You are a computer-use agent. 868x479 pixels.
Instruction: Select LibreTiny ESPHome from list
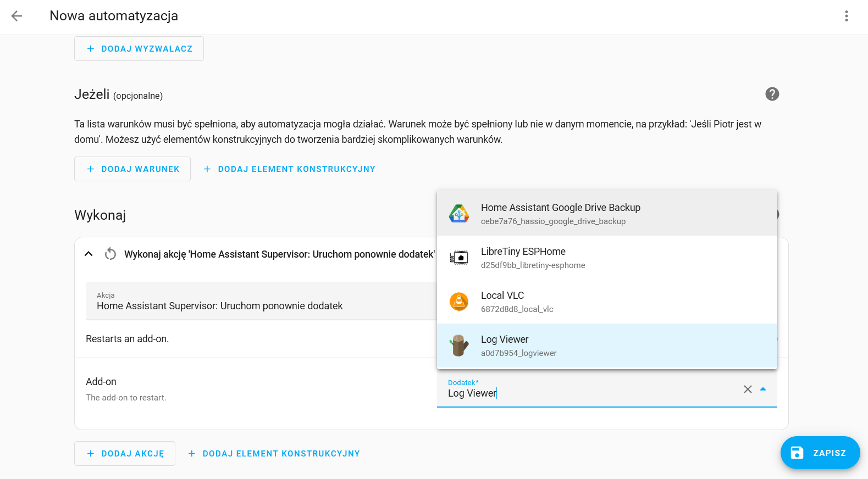pos(607,258)
